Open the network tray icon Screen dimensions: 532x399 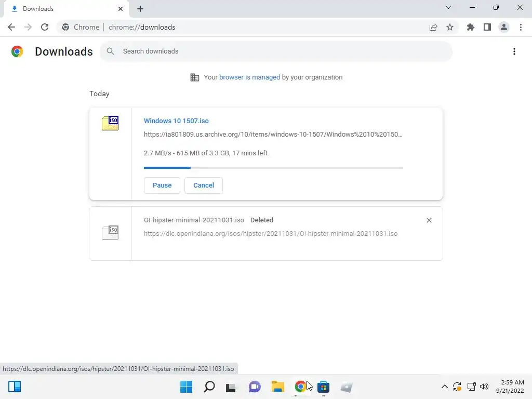[471, 387]
